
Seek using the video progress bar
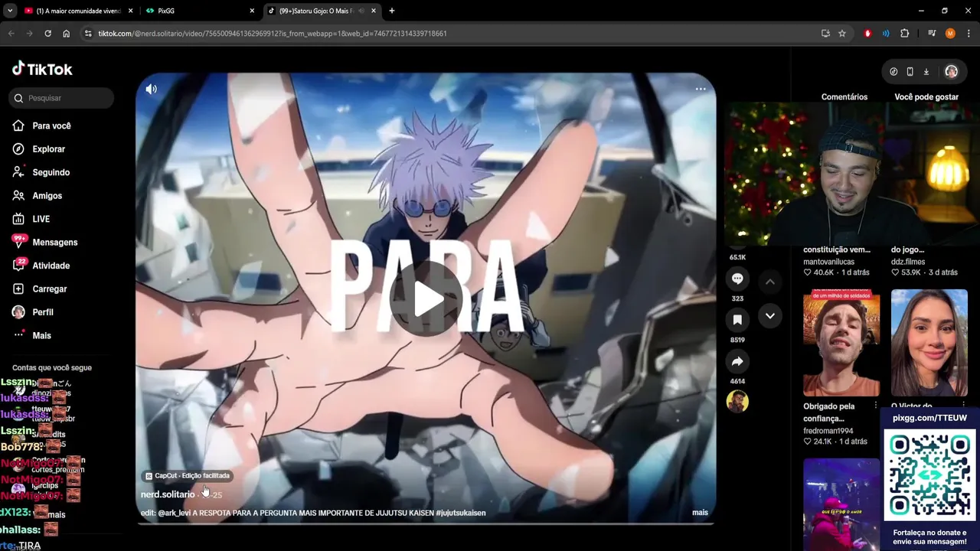[426, 523]
